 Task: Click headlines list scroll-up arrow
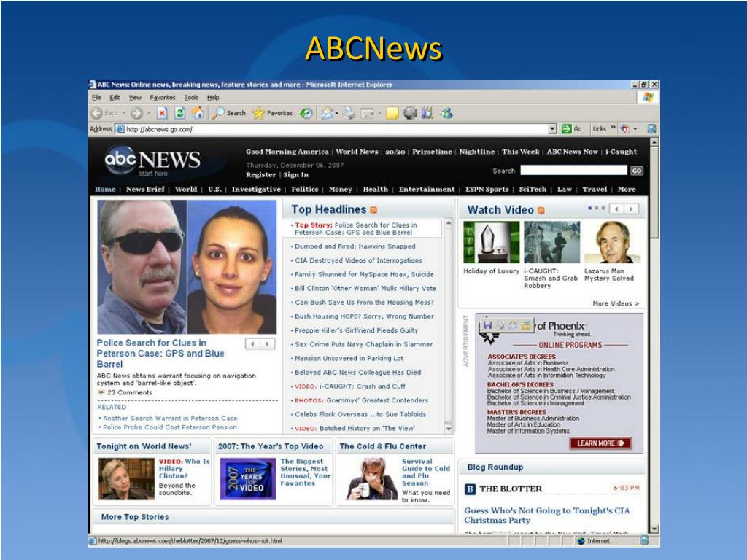tap(449, 223)
